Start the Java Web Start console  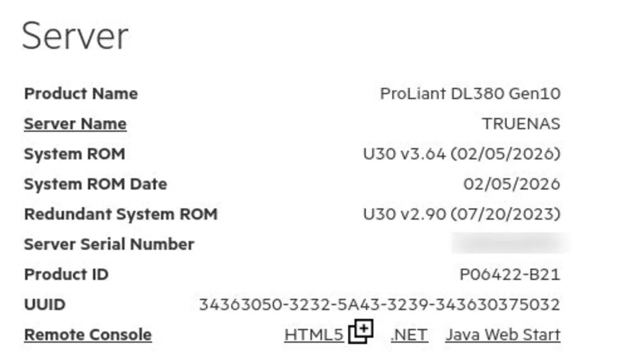tap(503, 334)
